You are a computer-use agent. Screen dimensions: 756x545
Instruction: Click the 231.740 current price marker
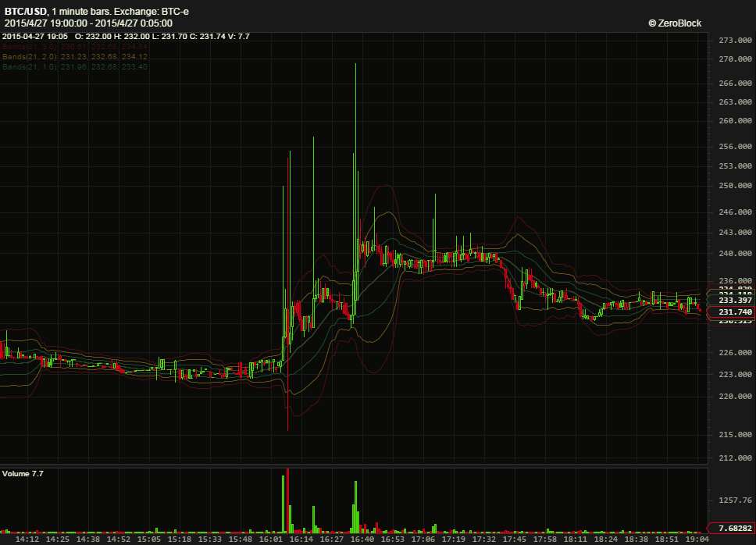pos(731,312)
